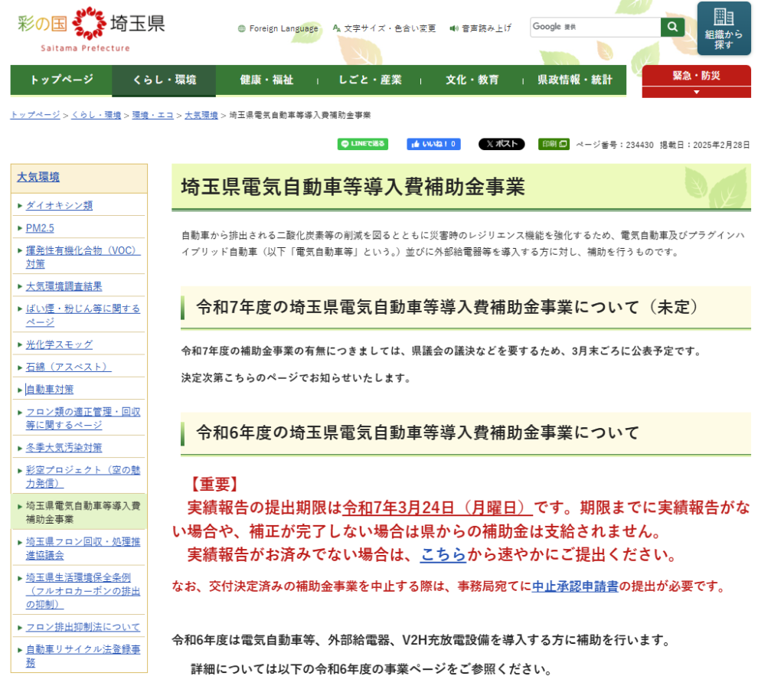Viewport: 784px width, 676px height.
Task: Open 自動車対策 sidebar link
Action: click(x=50, y=390)
